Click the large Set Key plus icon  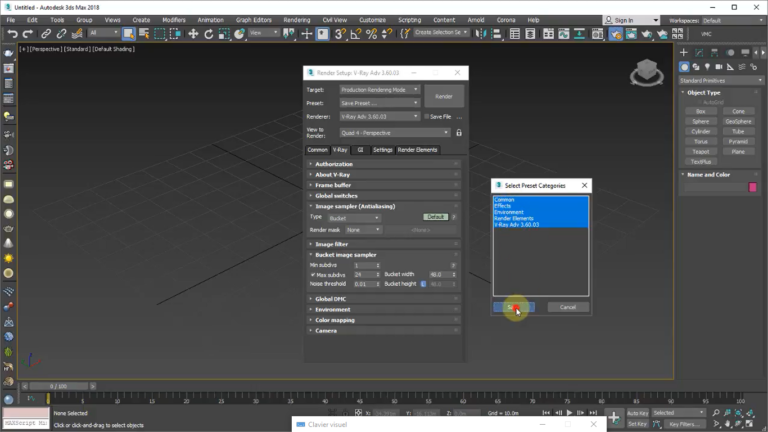tap(614, 417)
